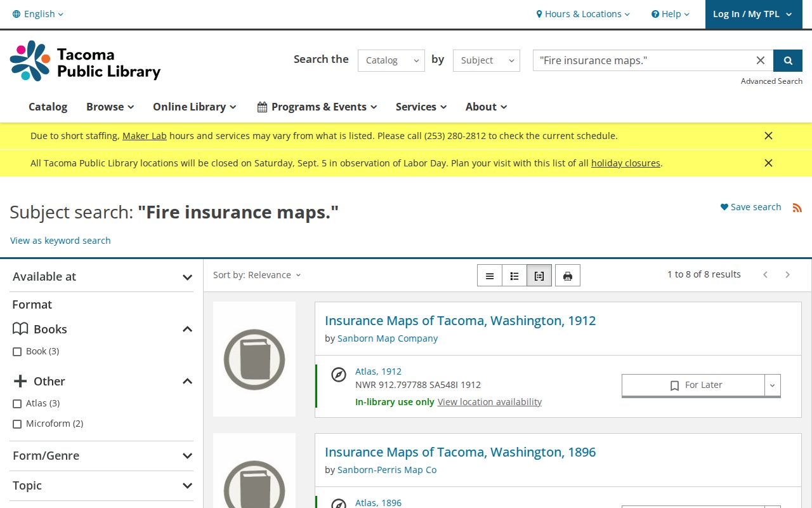Click the Log In / My TPL button
Screen dimensions: 812x508
tap(754, 14)
